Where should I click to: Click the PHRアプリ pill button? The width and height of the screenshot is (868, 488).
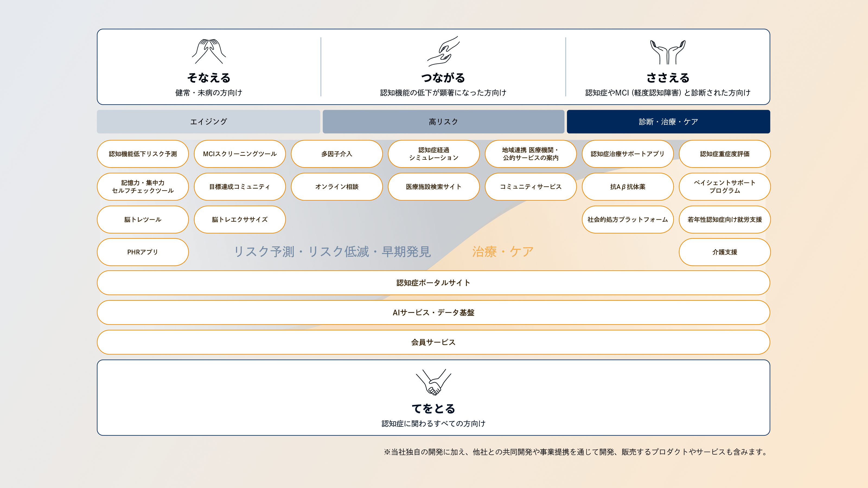(x=142, y=252)
